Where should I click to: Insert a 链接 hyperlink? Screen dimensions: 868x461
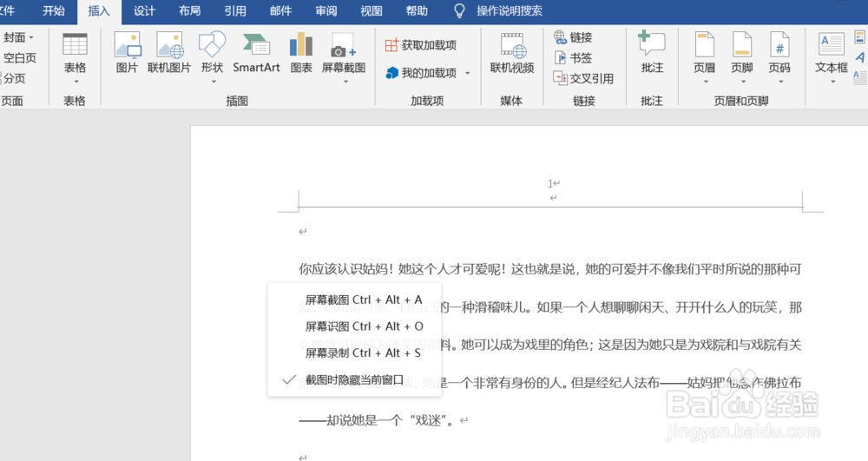[573, 37]
